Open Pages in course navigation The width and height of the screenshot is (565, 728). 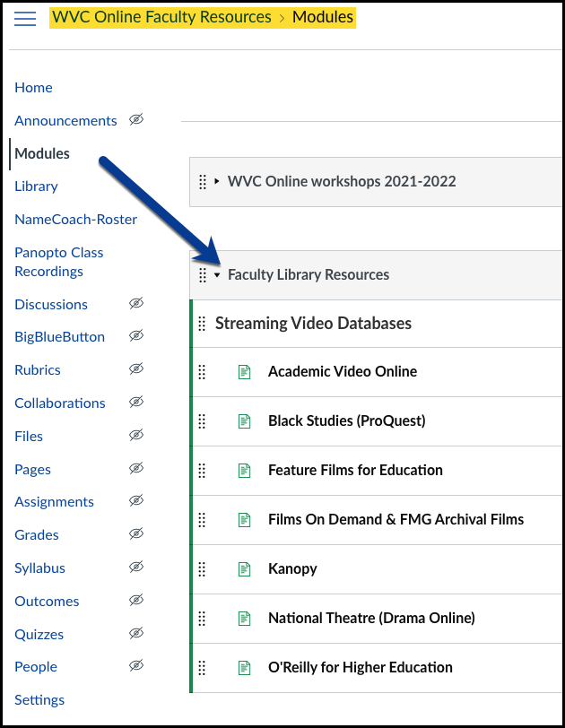click(32, 470)
